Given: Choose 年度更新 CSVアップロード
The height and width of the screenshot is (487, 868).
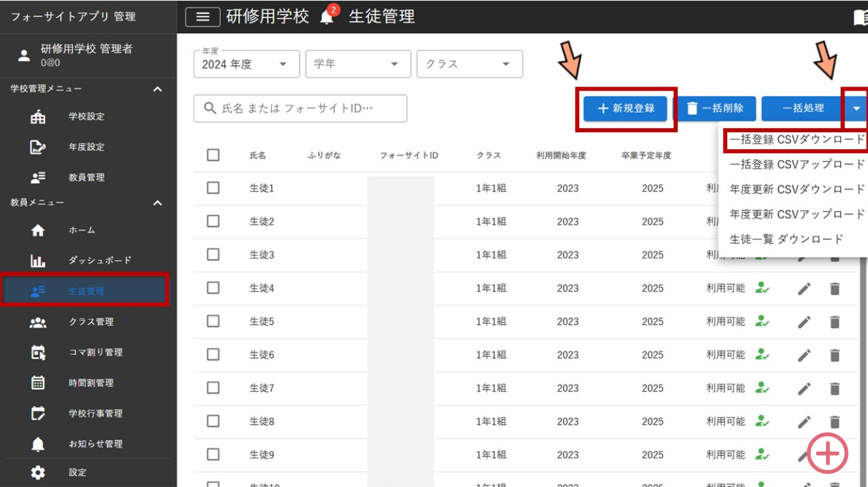Looking at the screenshot, I should pyautogui.click(x=798, y=214).
